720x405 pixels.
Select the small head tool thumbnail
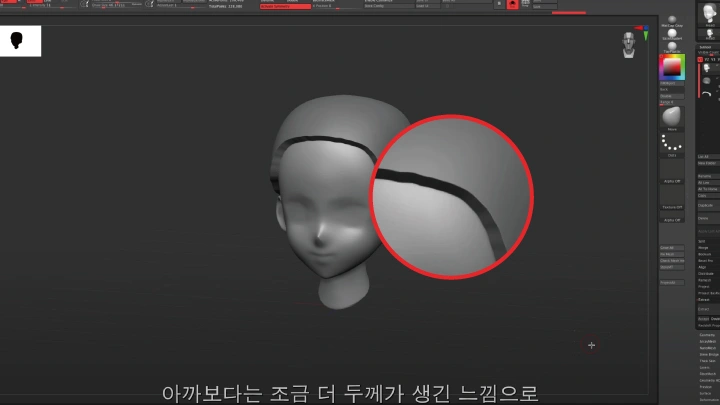pos(710,34)
